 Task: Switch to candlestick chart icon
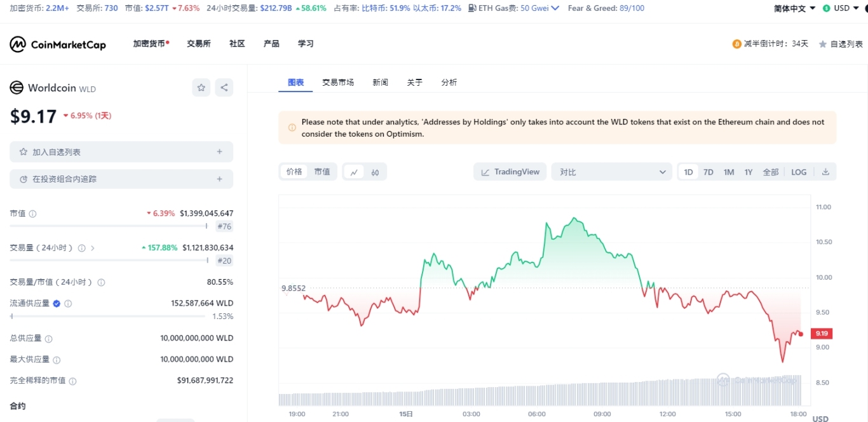pyautogui.click(x=376, y=172)
